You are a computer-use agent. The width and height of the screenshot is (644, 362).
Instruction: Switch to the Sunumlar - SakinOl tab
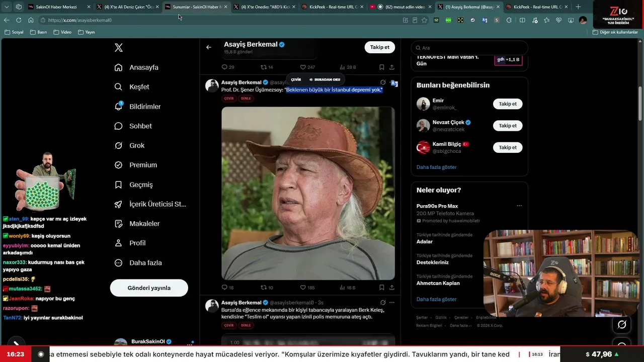(196, 7)
